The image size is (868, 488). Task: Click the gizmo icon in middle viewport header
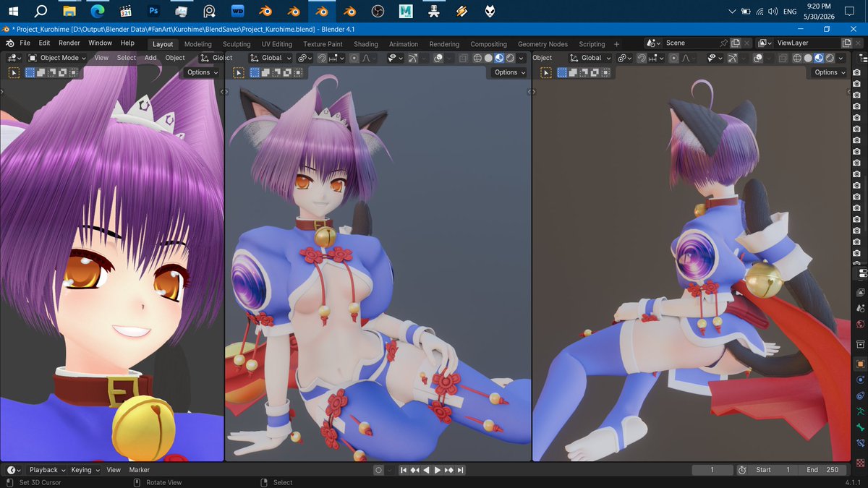point(412,58)
